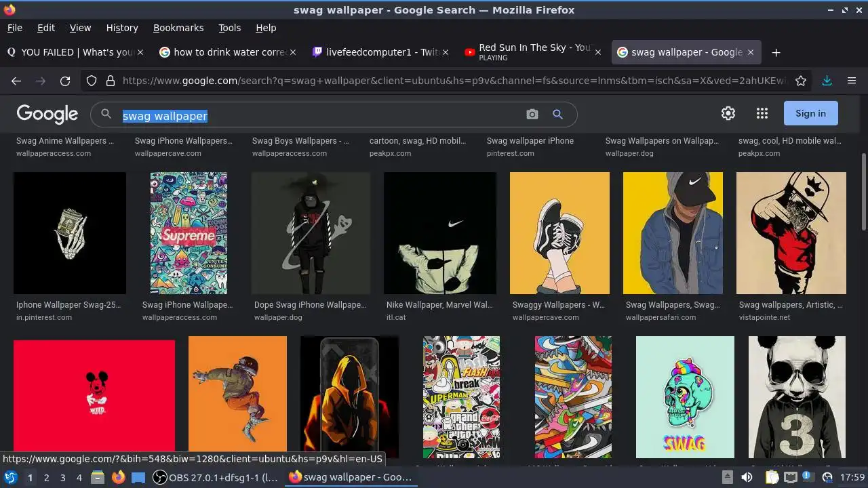Click the removable media eject tray icon
The width and height of the screenshot is (868, 488).
(x=727, y=477)
